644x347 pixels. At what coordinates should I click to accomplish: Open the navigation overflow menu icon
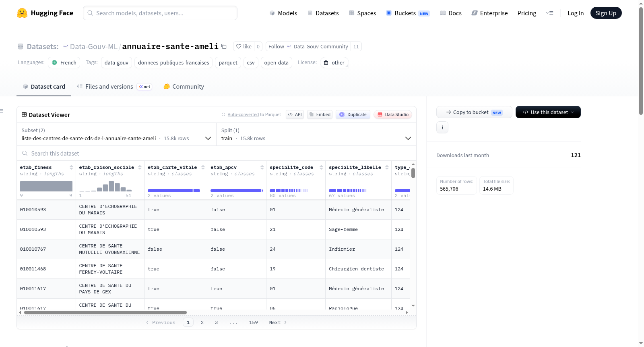click(x=549, y=13)
